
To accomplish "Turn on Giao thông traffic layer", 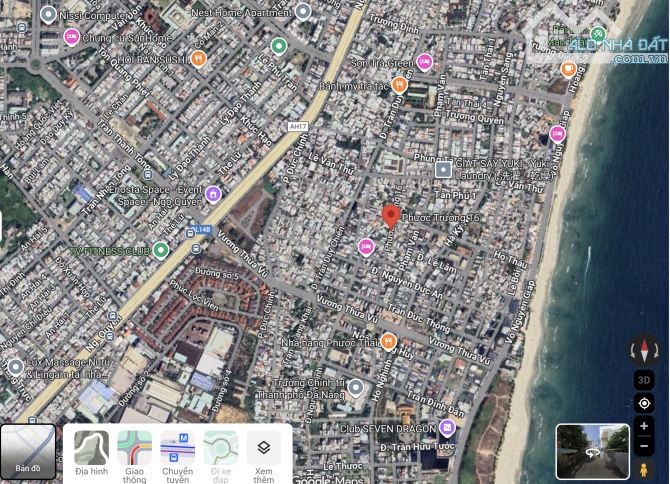I will pos(134,453).
